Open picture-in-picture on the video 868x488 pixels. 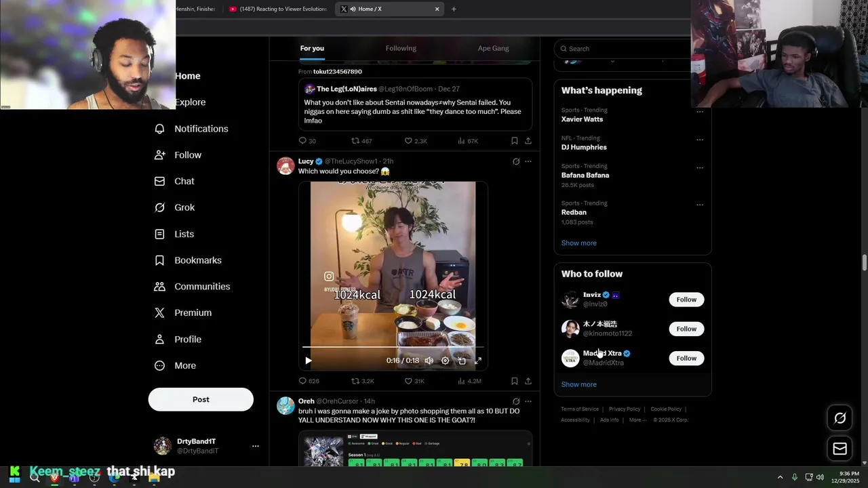tap(462, 361)
